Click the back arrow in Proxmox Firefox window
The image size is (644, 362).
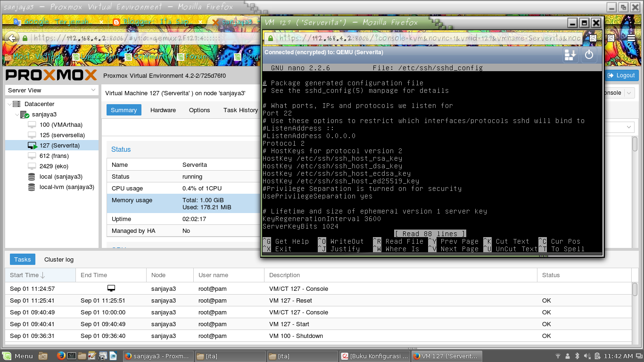coord(13,38)
